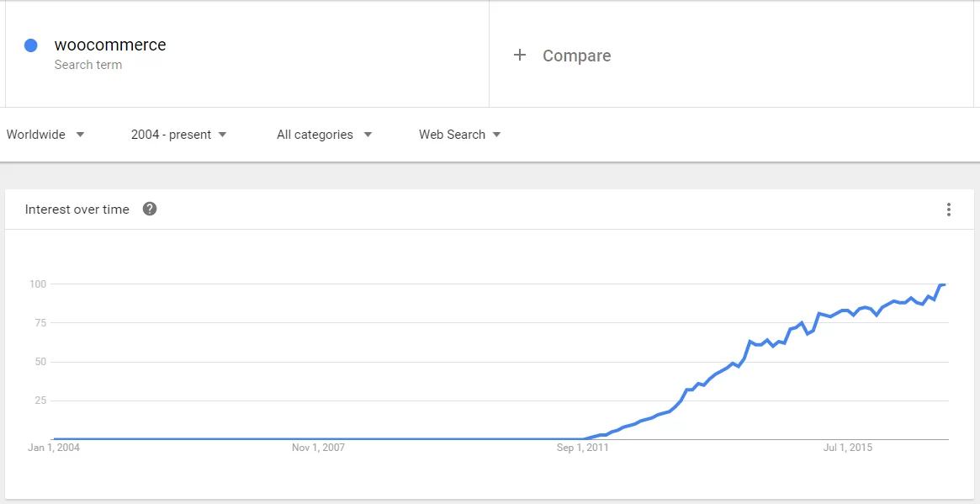Image resolution: width=980 pixels, height=504 pixels.
Task: Click the Compare text to add a term
Action: (x=576, y=56)
